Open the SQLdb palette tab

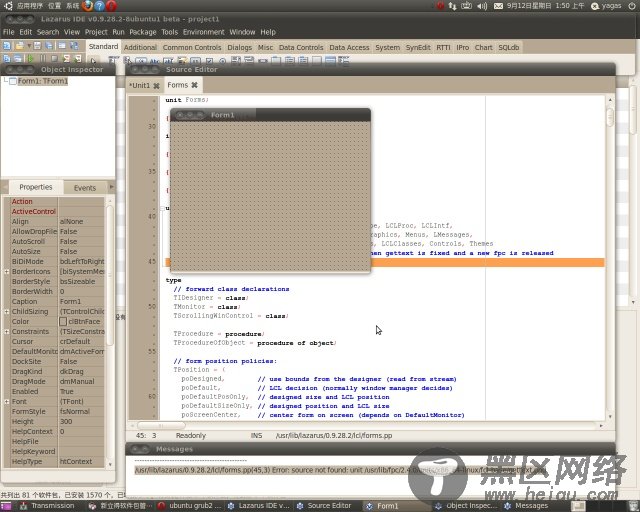(x=509, y=47)
